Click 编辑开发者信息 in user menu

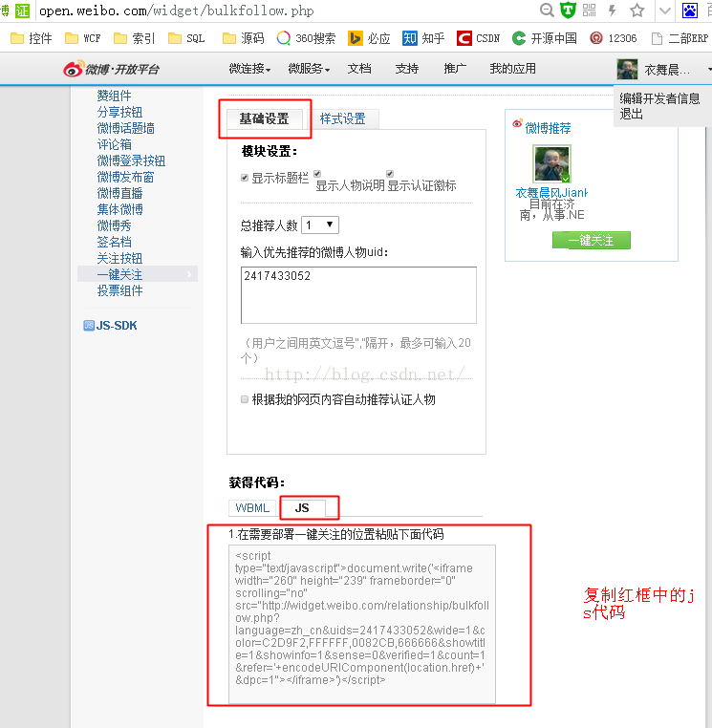tap(659, 98)
